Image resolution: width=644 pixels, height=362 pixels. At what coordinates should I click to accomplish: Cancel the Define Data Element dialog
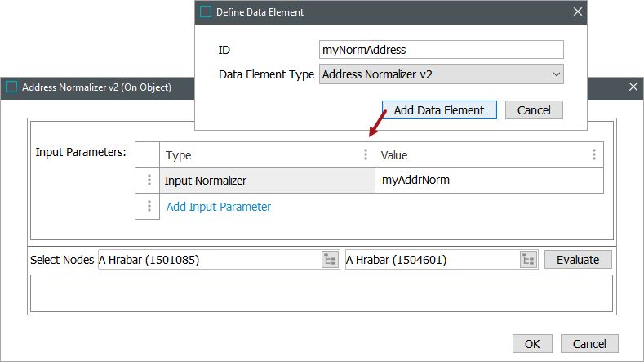coord(534,110)
